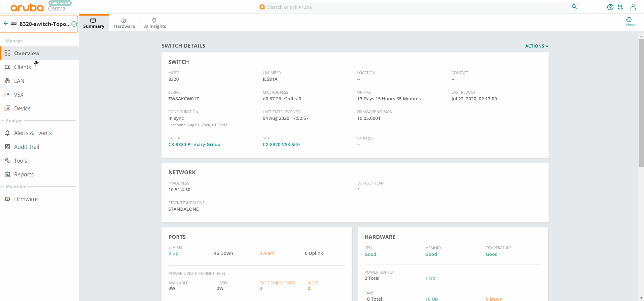Click the LAN network icon
Image resolution: width=644 pixels, height=301 pixels.
pos(7,81)
